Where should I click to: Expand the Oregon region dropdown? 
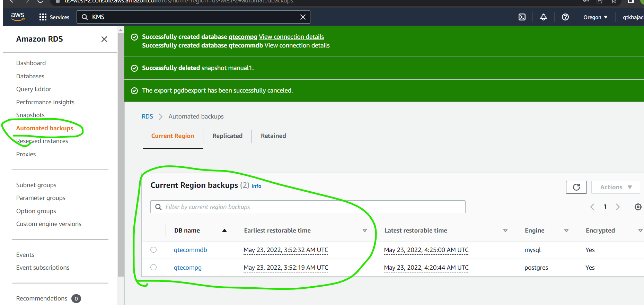point(596,17)
